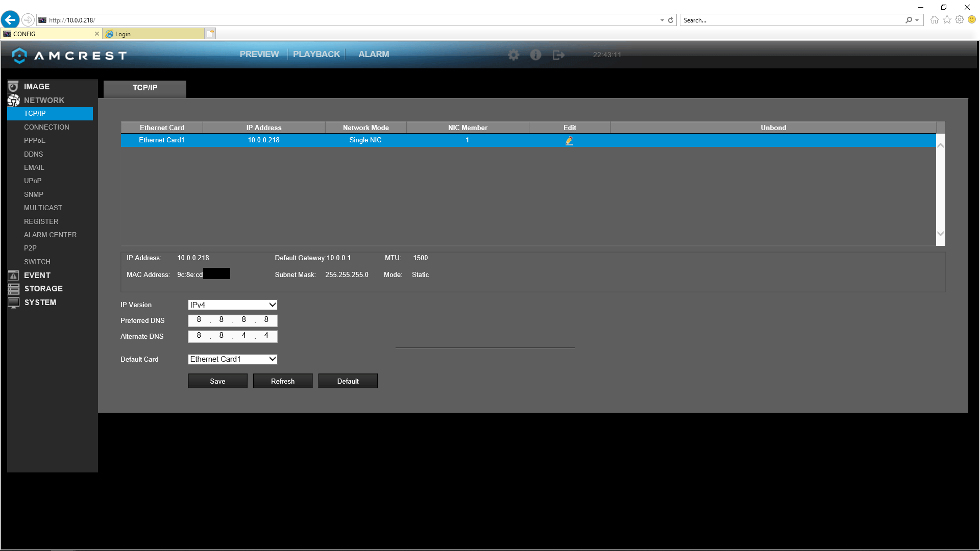Switch to the Login browser tab
980x551 pixels.
(153, 34)
